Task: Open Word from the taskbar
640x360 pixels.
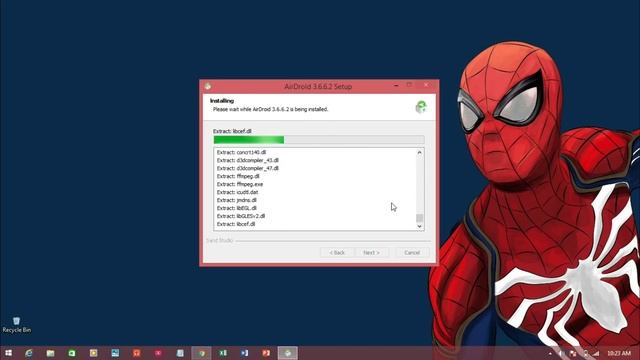Action: click(244, 353)
